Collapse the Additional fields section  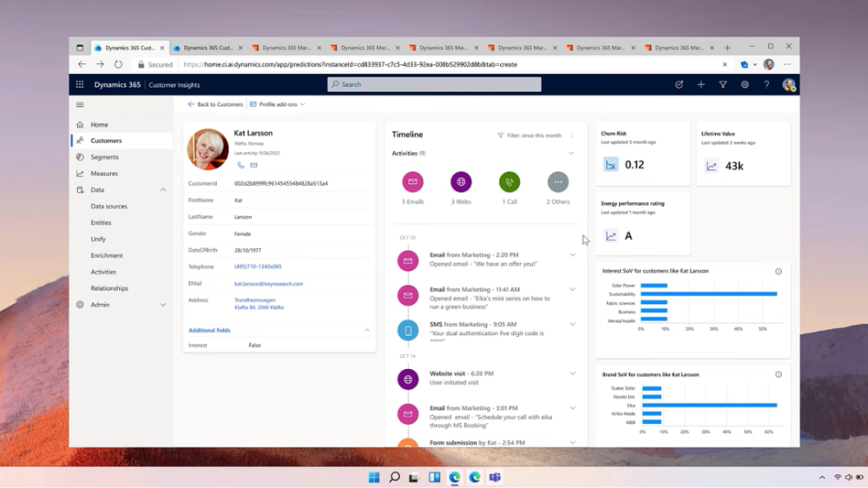[x=366, y=330]
